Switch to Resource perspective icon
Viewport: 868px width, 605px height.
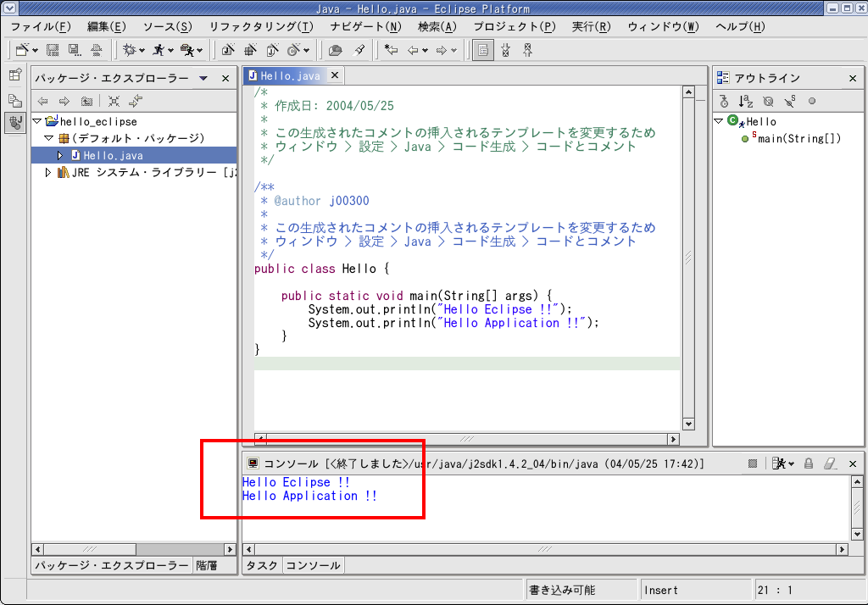tap(15, 100)
